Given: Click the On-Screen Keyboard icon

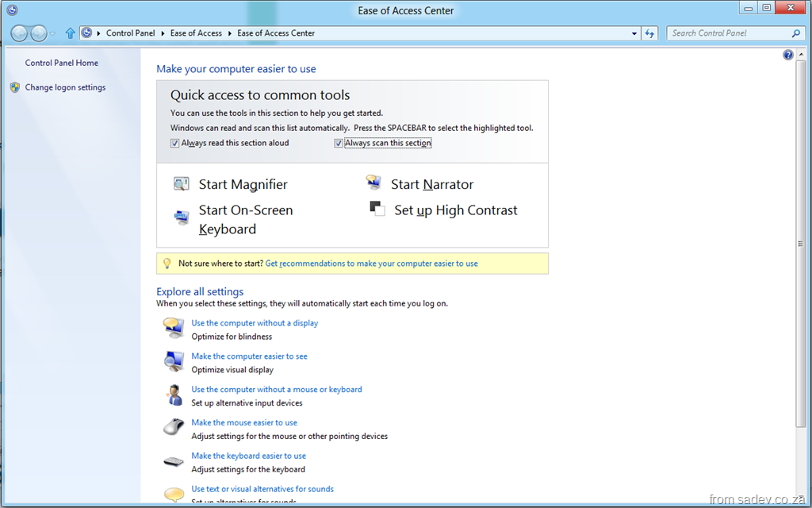Looking at the screenshot, I should click(182, 217).
